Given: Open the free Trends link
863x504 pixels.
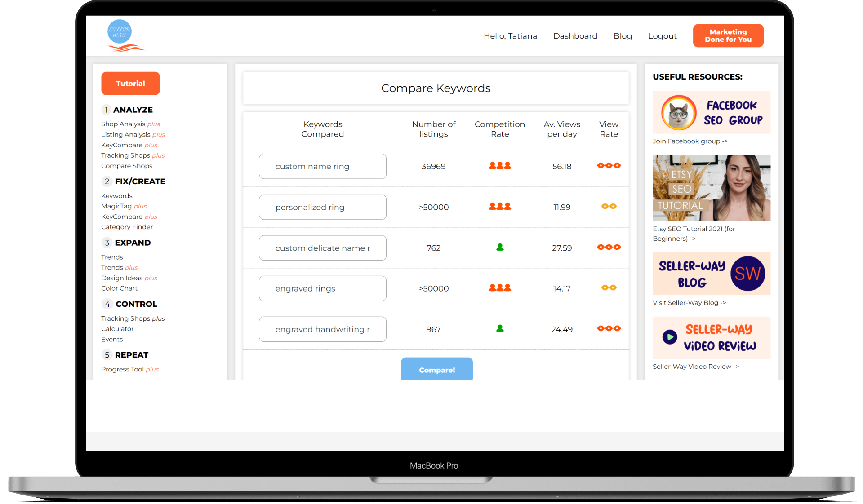Looking at the screenshot, I should click(x=112, y=257).
